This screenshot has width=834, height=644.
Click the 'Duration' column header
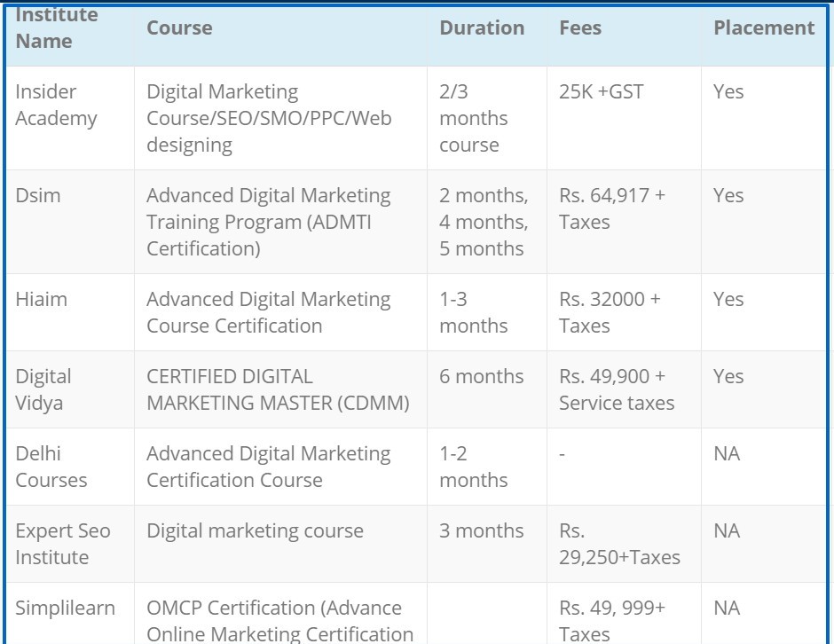(487, 35)
